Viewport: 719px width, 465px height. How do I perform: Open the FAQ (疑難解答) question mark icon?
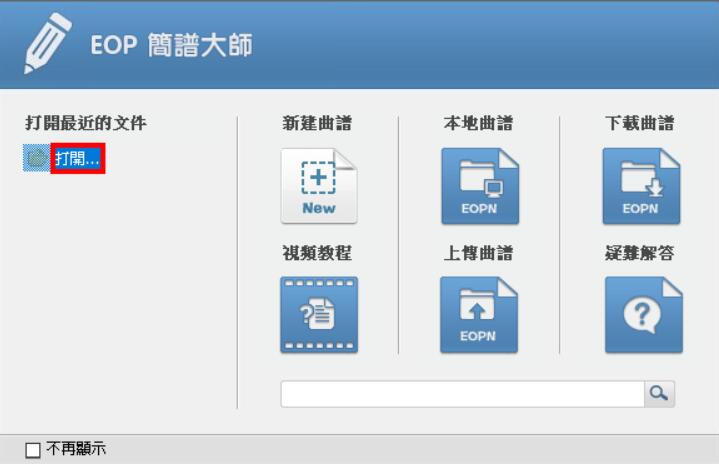(x=644, y=315)
